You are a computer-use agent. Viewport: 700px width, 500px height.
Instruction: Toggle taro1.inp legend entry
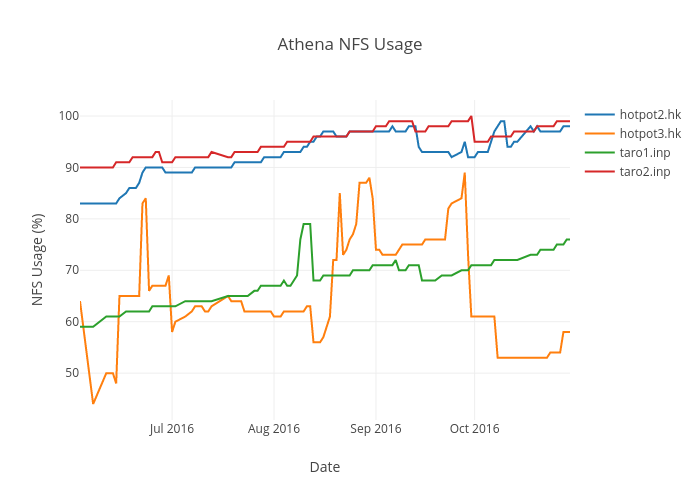pos(645,153)
